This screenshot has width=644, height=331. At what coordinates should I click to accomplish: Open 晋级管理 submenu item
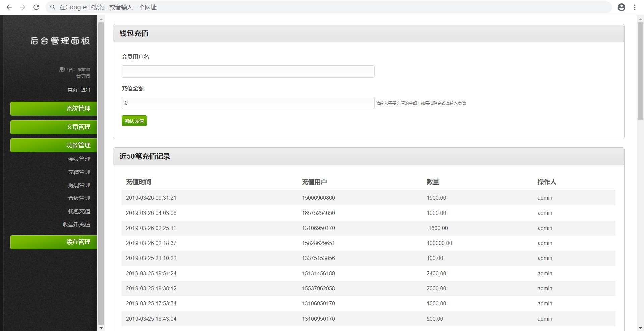[x=79, y=198]
